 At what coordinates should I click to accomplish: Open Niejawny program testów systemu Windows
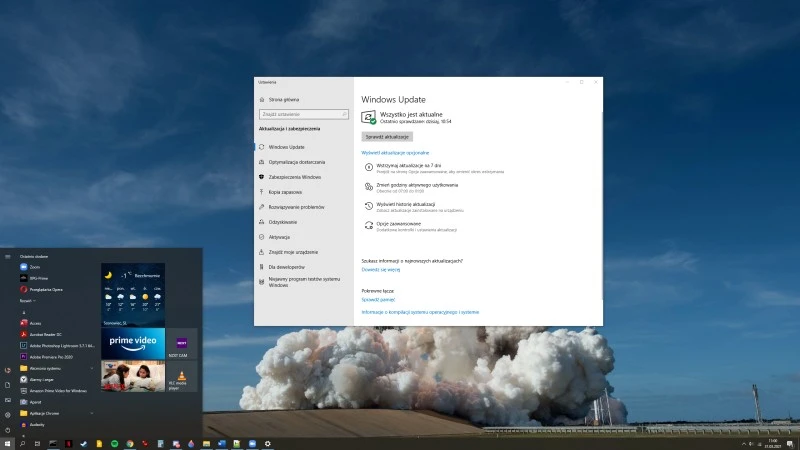(299, 282)
